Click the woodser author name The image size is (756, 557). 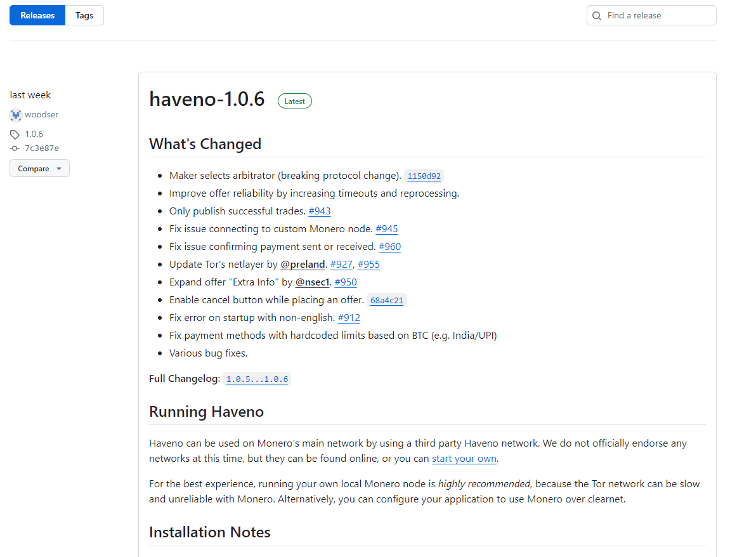(42, 115)
